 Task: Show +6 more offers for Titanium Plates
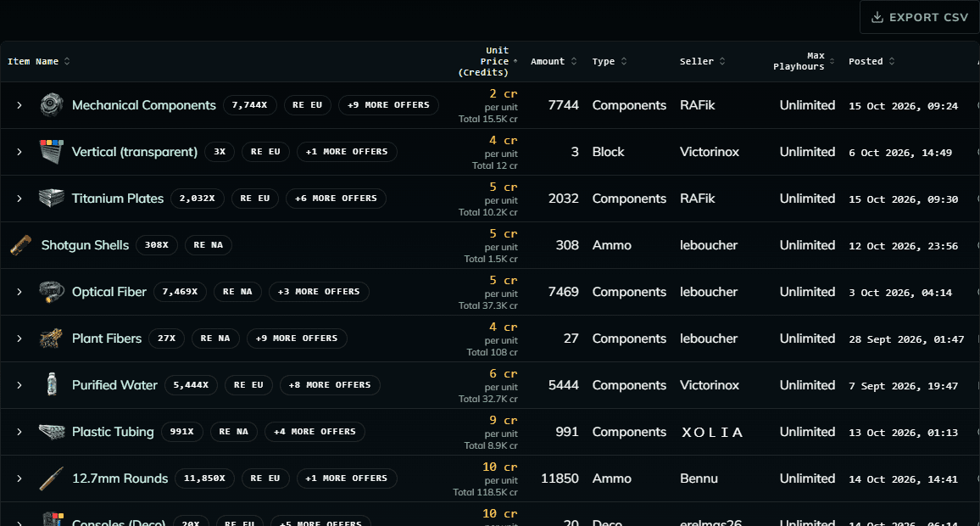[337, 199]
